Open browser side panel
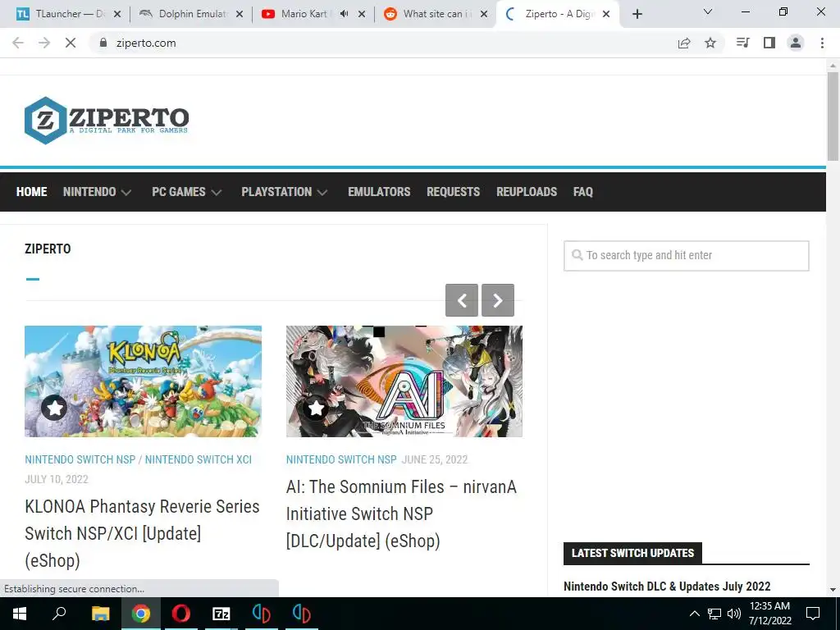 [769, 43]
